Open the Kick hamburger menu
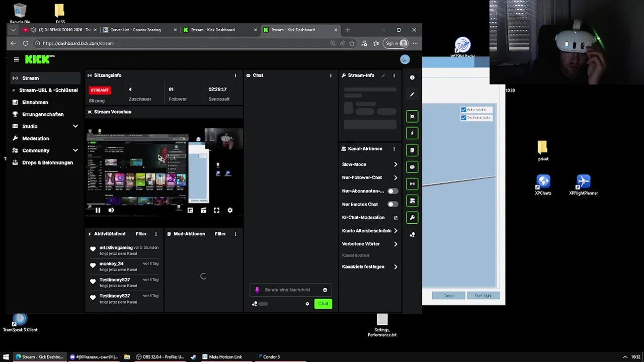 (x=16, y=60)
